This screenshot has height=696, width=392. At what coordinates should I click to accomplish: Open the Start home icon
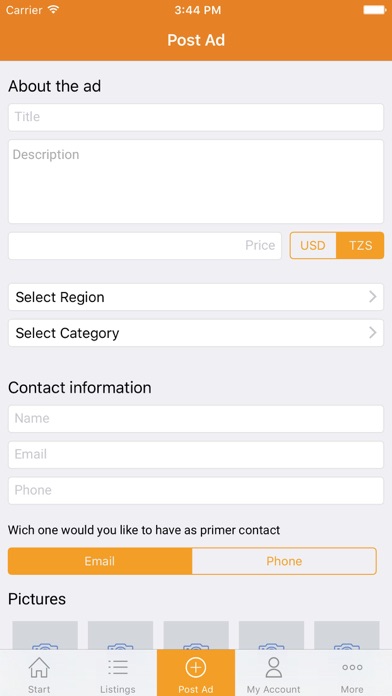point(39,667)
